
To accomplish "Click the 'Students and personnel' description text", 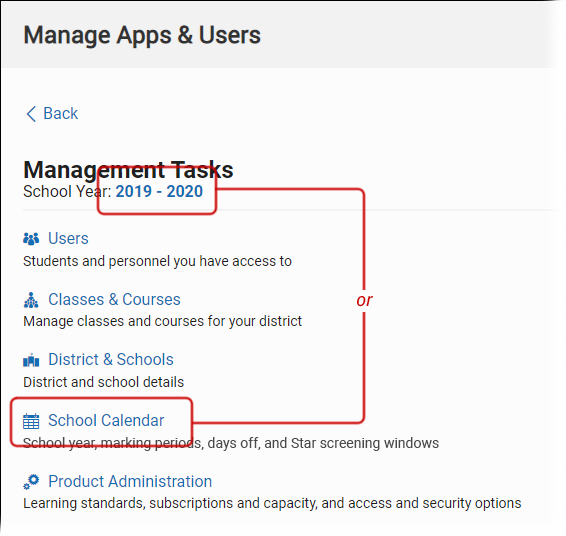I will click(157, 261).
